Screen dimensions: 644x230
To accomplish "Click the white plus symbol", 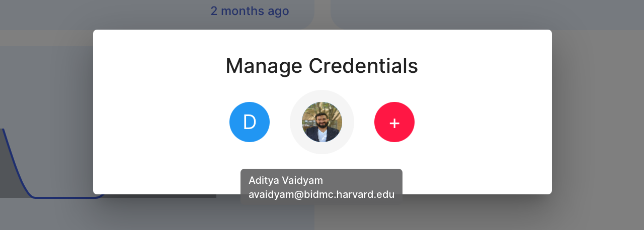I will tap(394, 123).
